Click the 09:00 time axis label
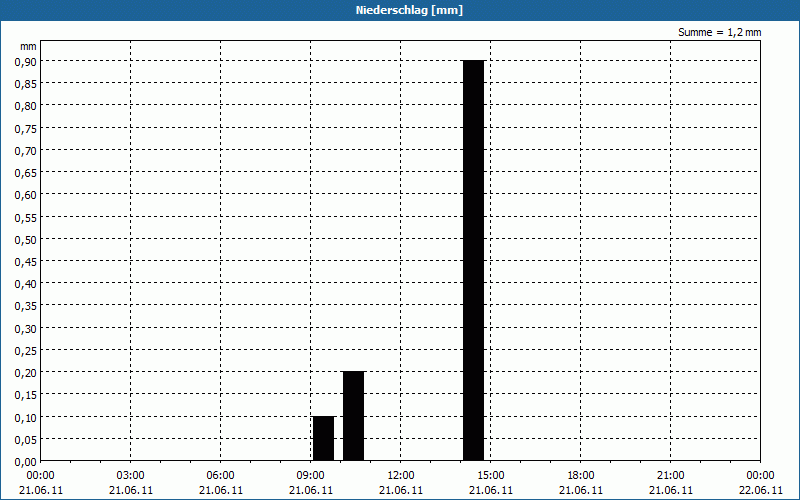Viewport: 800px width, 500px height. pos(311,475)
